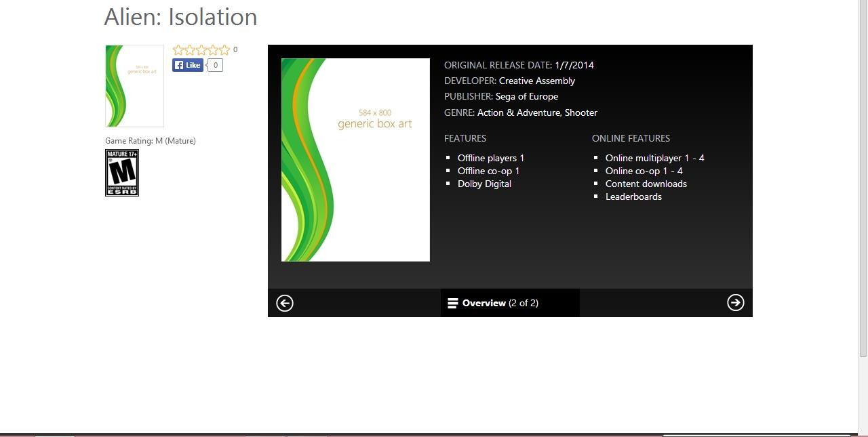Click genre Action & Adventure, Shooter
Image resolution: width=868 pixels, height=437 pixels.
tap(537, 112)
